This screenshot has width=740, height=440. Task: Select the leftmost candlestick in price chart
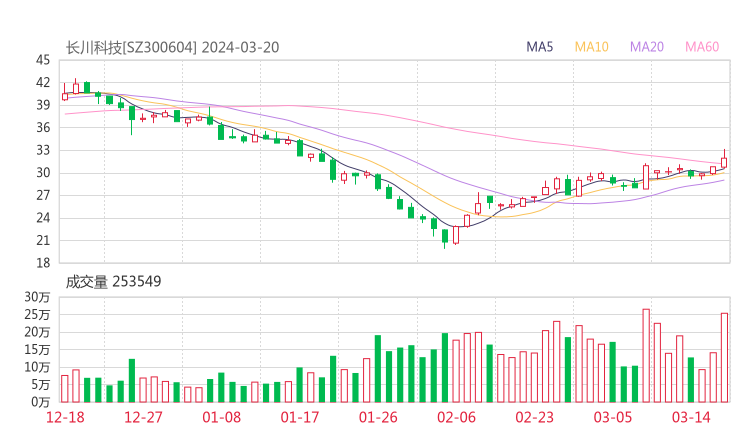pos(65,93)
